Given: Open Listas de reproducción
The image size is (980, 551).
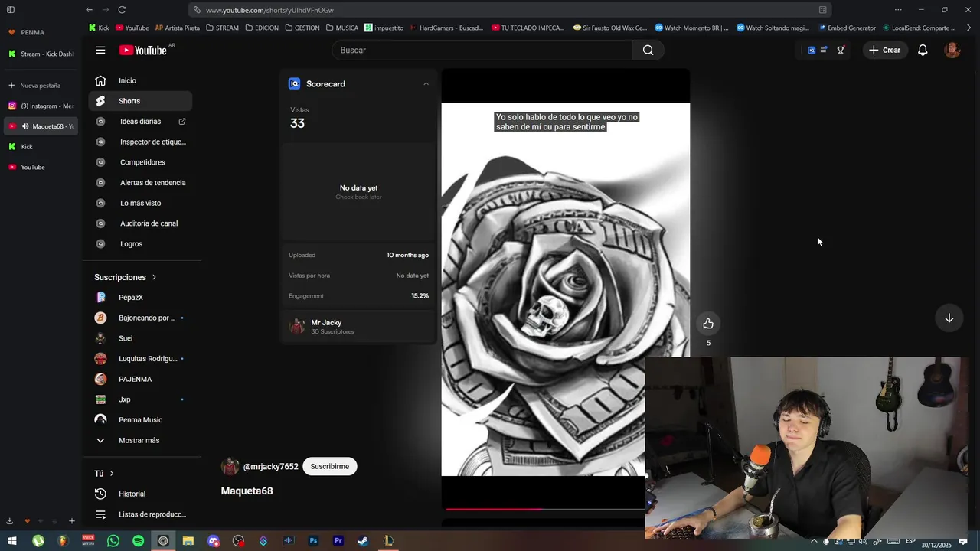Looking at the screenshot, I should (140, 514).
